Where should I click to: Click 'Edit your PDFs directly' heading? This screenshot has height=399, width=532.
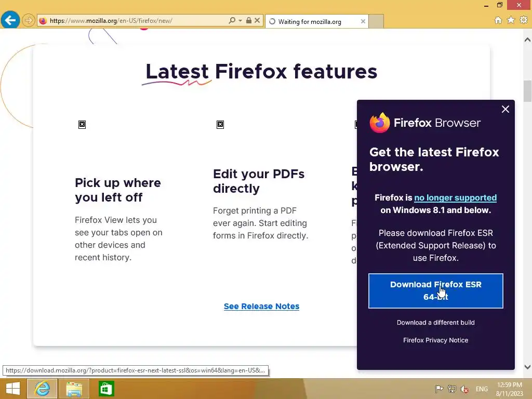point(259,181)
